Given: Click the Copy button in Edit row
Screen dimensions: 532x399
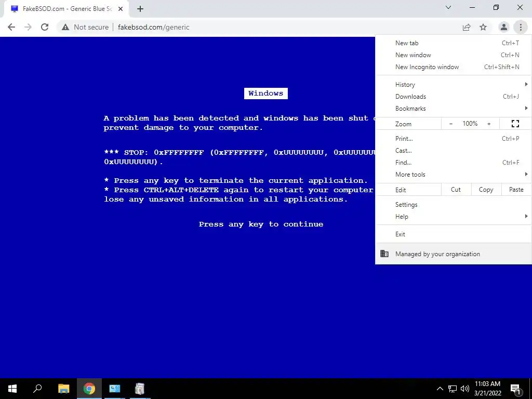Looking at the screenshot, I should coord(486,190).
